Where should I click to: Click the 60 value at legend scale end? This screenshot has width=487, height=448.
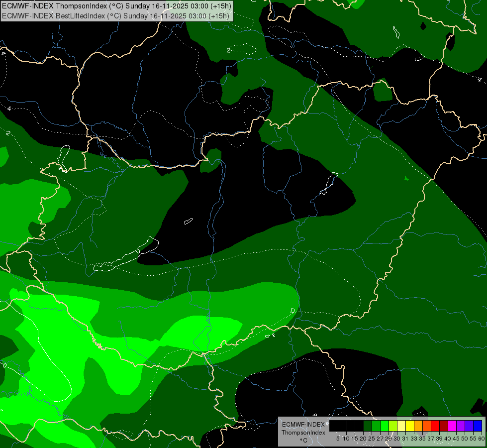click(x=482, y=439)
